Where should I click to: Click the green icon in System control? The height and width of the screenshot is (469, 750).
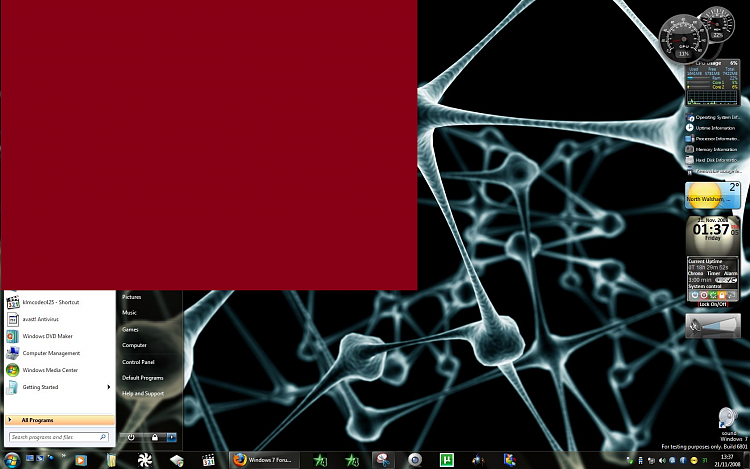713,295
